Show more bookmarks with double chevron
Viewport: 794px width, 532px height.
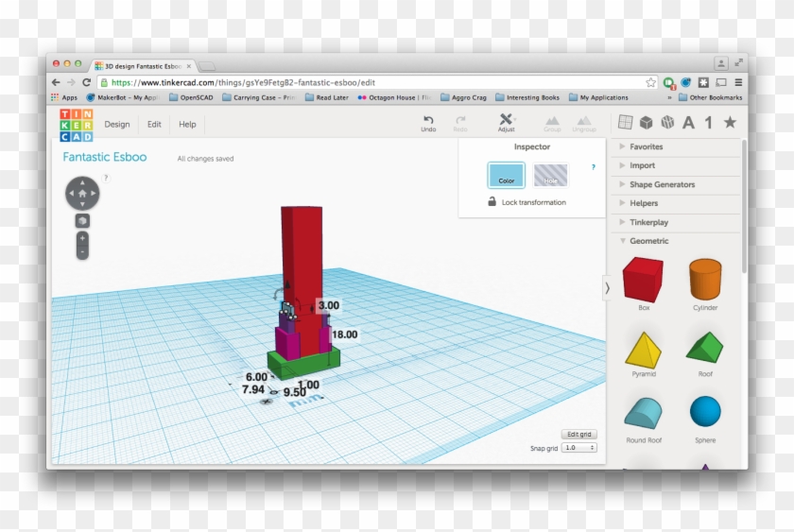[x=669, y=97]
